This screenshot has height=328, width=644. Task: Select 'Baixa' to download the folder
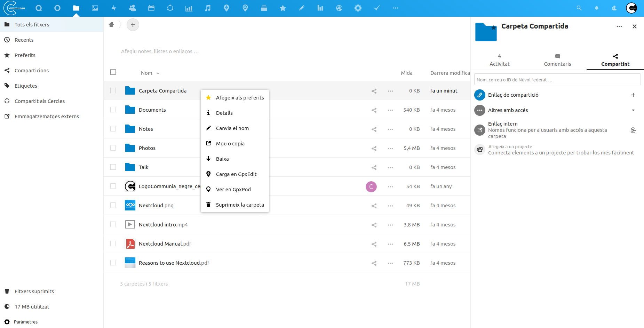coord(235,159)
